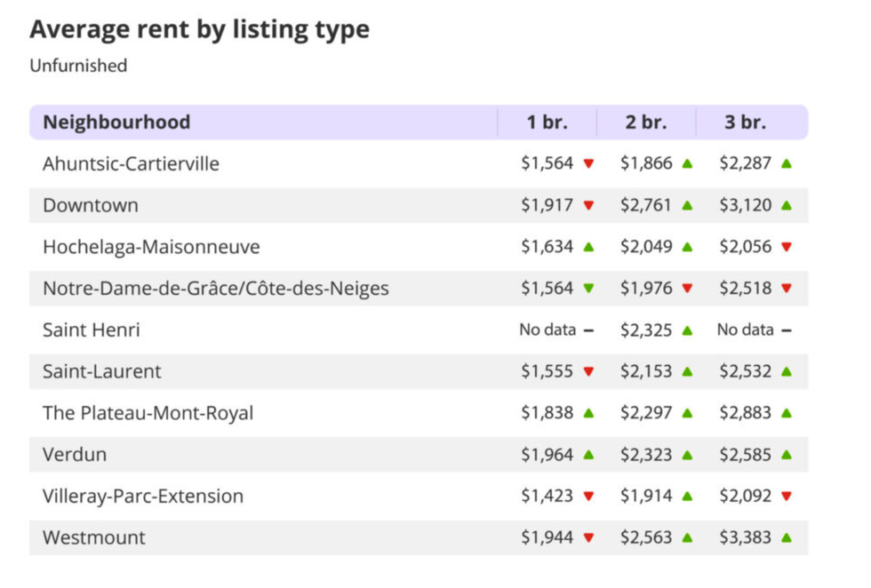Click the Unfurnished subtitle label
This screenshot has height=588, width=871.
click(x=78, y=66)
